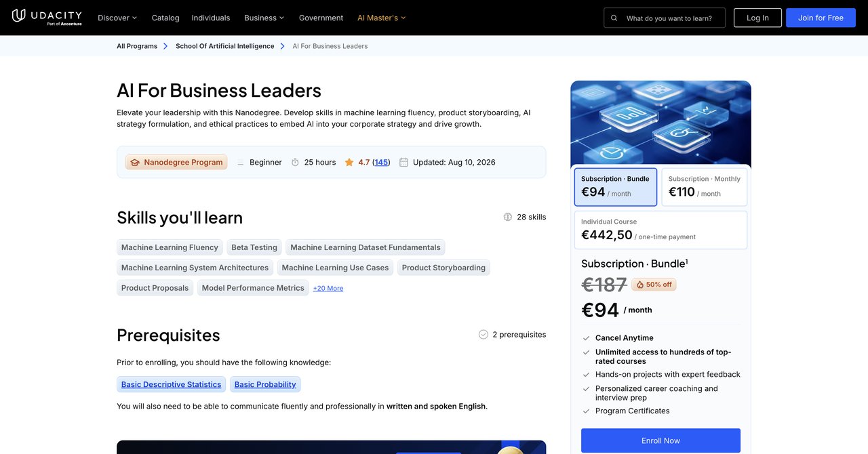Expand the +20 More skills link
868x454 pixels.
point(328,288)
